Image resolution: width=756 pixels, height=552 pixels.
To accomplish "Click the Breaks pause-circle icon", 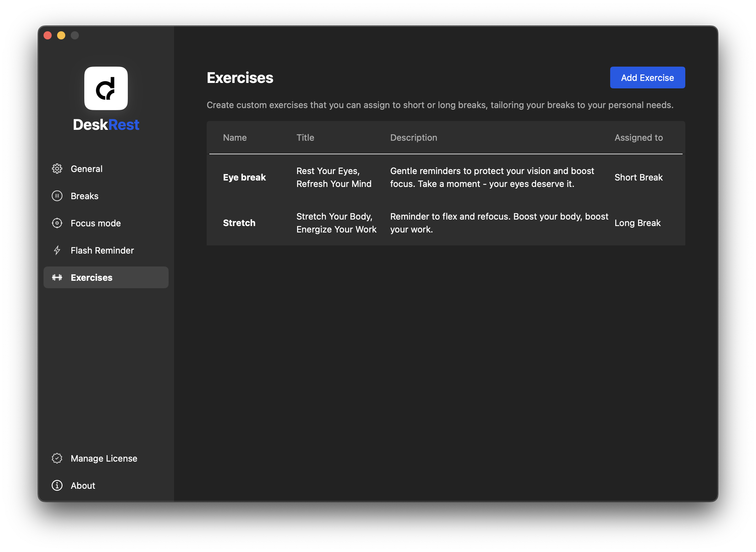I will point(57,196).
